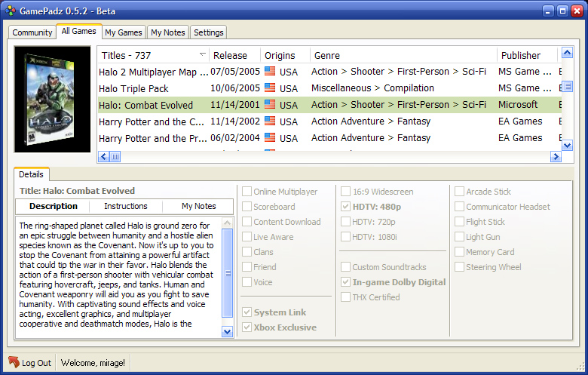Select Harry Potter and the Pr... row title

click(x=152, y=138)
